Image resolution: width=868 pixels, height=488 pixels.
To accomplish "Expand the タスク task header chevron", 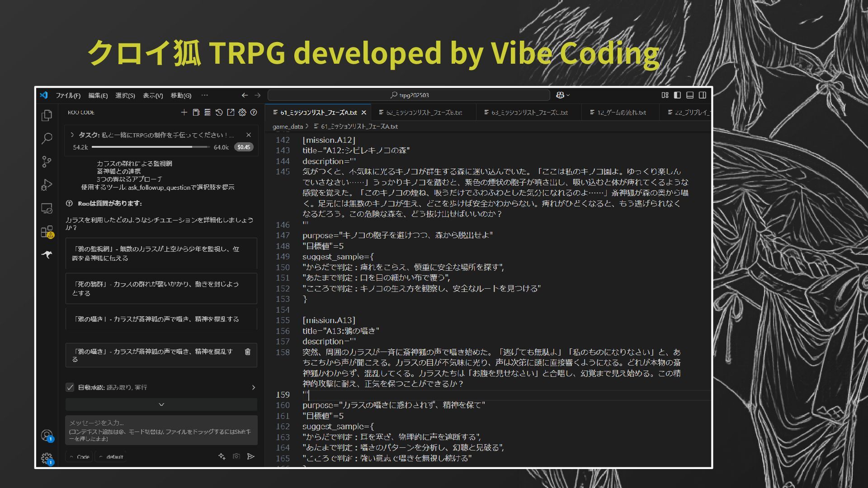I will 72,135.
